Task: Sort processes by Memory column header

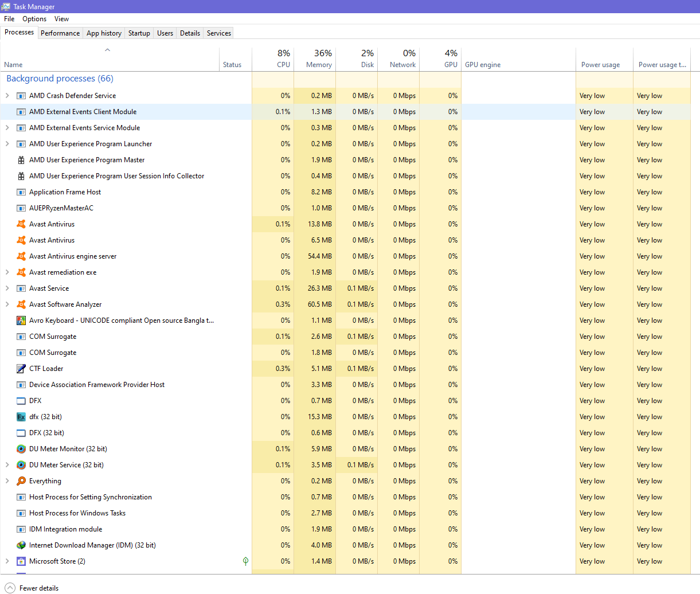Action: [x=319, y=65]
